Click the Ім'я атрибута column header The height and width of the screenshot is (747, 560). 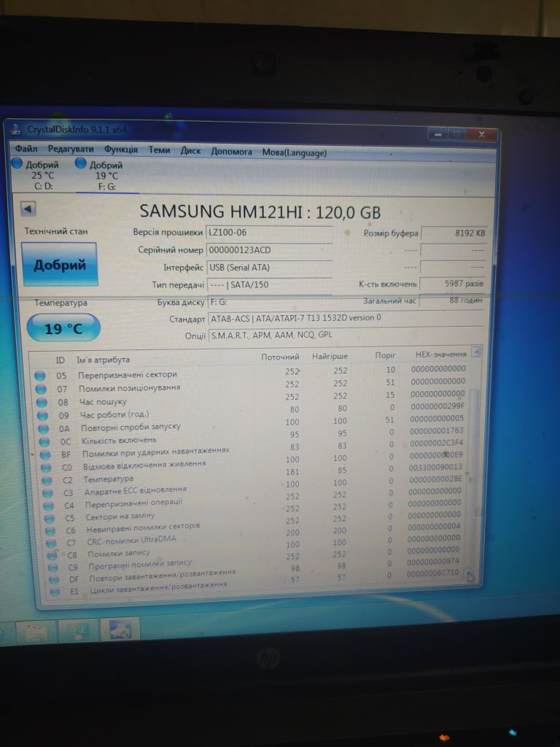103,360
